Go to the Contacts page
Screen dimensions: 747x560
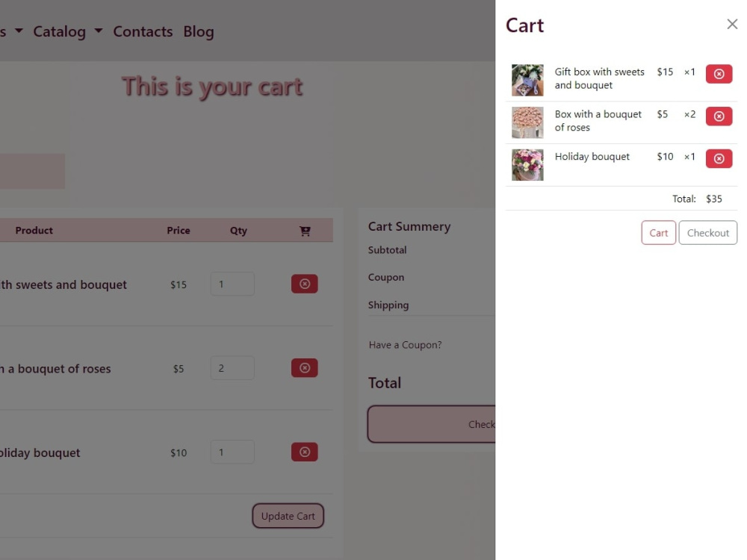(x=143, y=32)
